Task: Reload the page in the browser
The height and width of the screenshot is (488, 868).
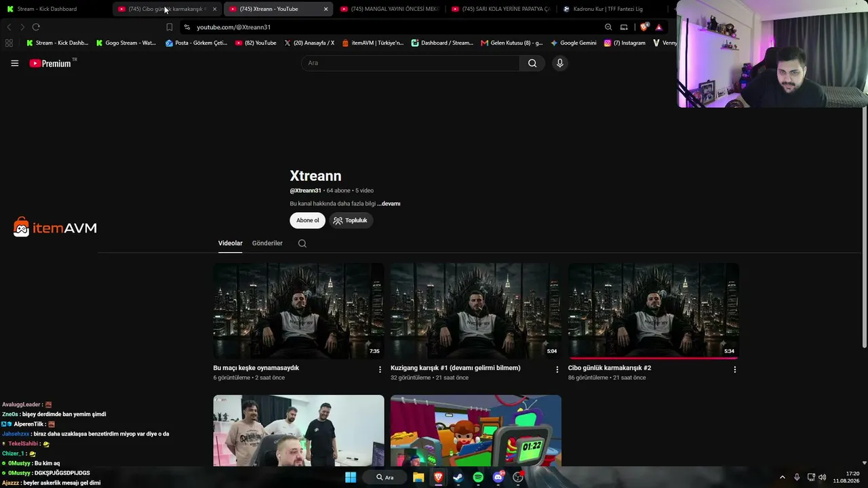Action: [x=36, y=27]
